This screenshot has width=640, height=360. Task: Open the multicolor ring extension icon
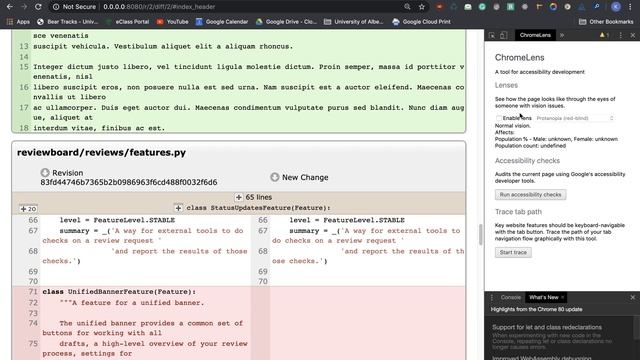pos(553,7)
